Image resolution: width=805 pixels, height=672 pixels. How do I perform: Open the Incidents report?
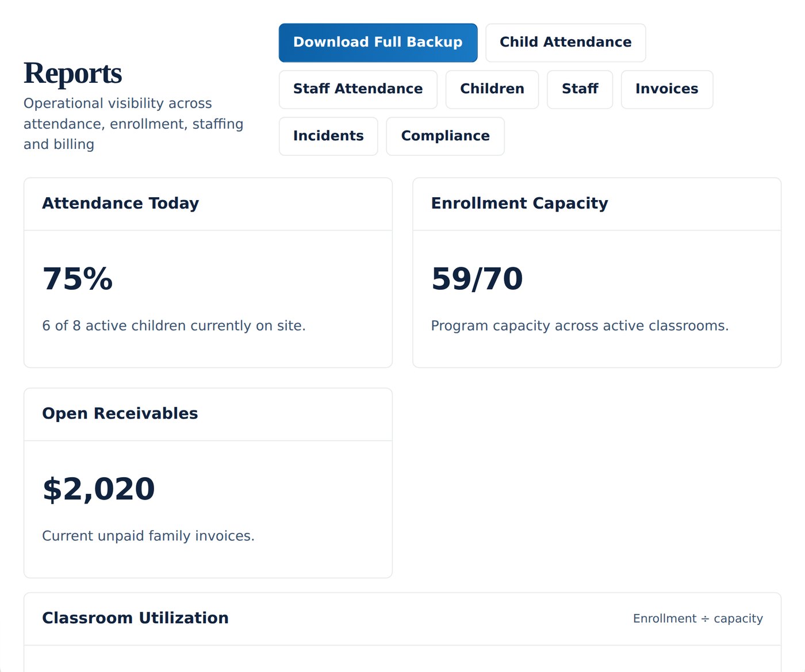pos(328,136)
